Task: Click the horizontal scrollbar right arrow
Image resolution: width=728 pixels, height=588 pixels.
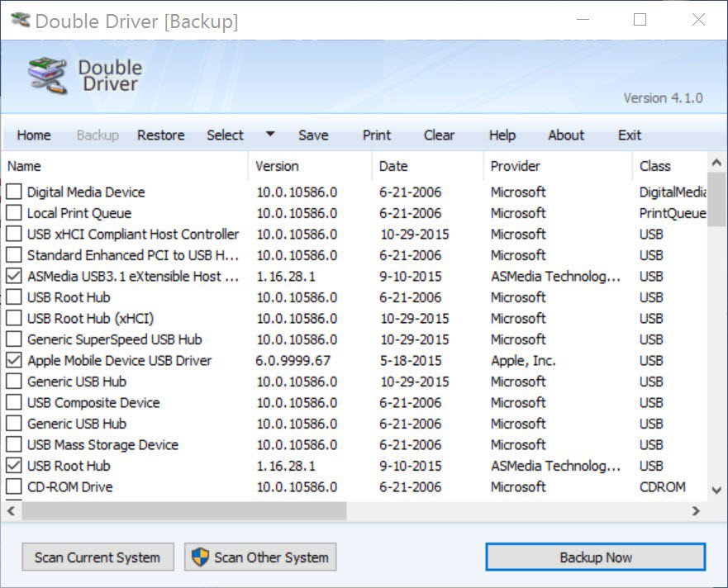Action: pos(696,511)
